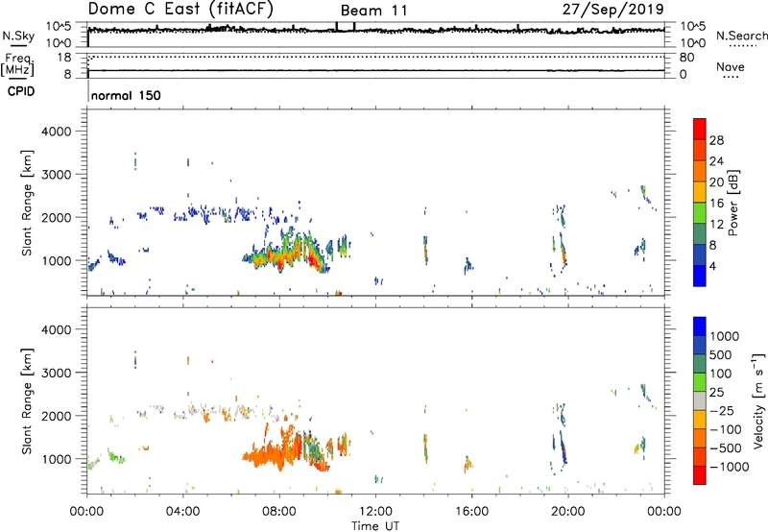Click the power panel '3000' range tick label
The image size is (768, 532).
(x=56, y=175)
